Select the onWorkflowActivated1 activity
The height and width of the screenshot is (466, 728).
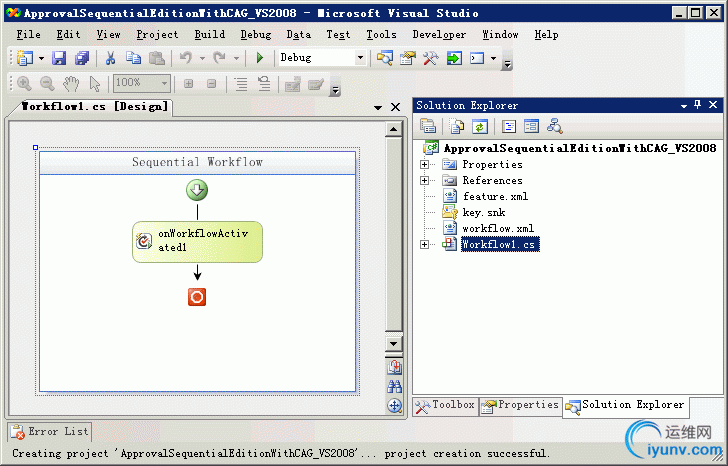pos(197,242)
